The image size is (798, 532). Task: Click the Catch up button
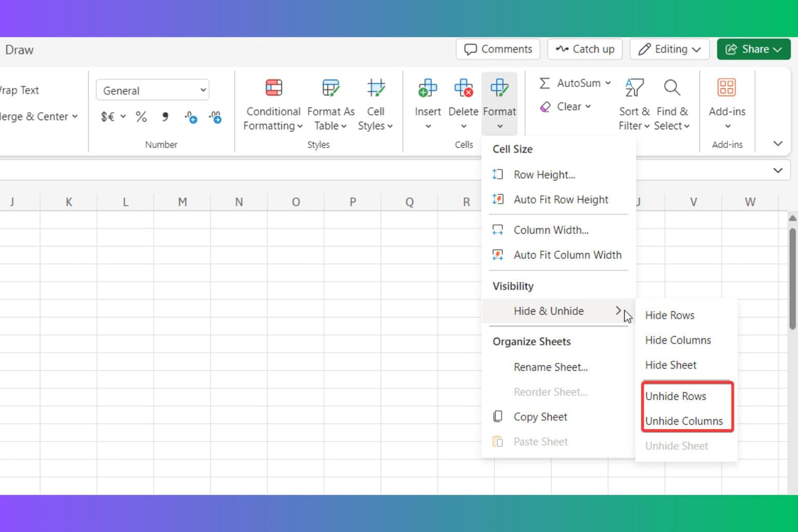point(584,49)
